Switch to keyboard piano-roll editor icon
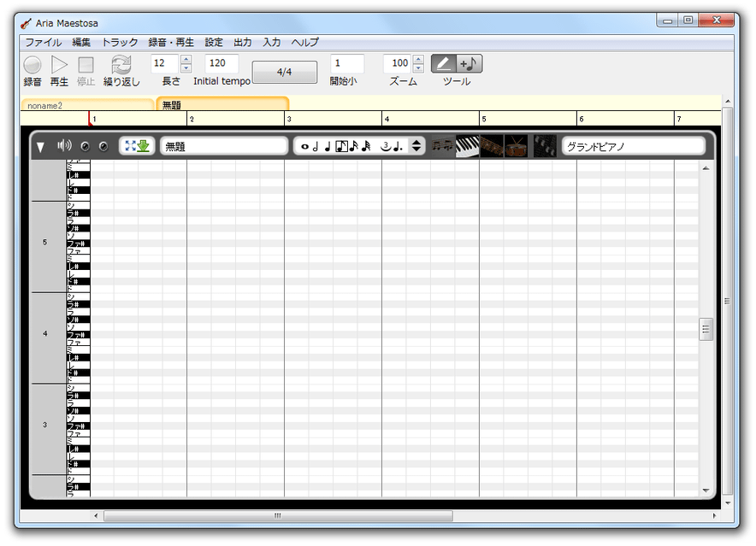The height and width of the screenshot is (546, 756). (467, 146)
